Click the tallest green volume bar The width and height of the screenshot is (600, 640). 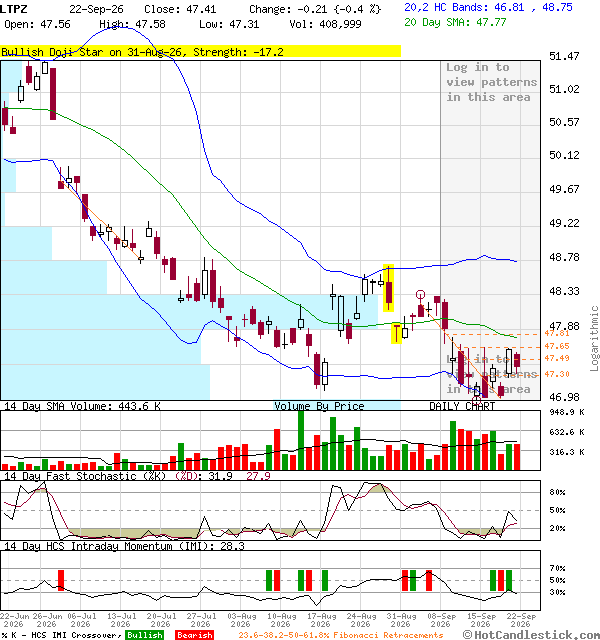point(301,440)
